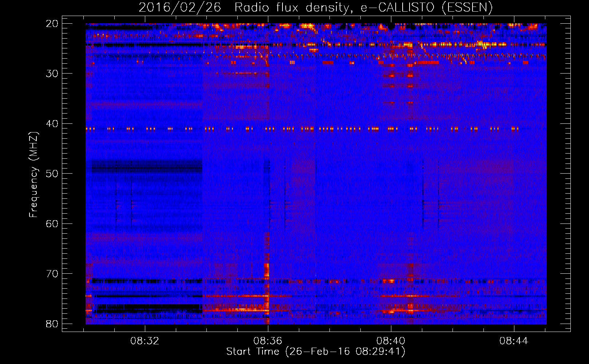Click the 70 MHz frequency tick label
The height and width of the screenshot is (364, 589).
[52, 274]
